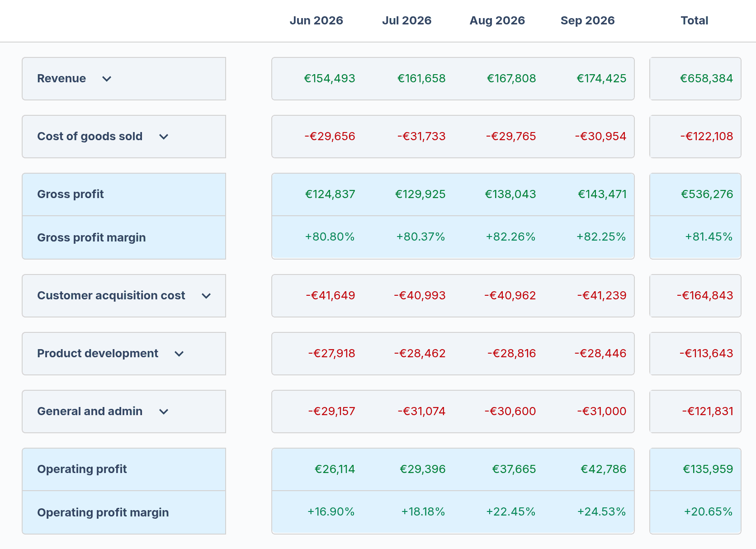756x549 pixels.
Task: Expand the Product development chevron
Action: point(179,354)
